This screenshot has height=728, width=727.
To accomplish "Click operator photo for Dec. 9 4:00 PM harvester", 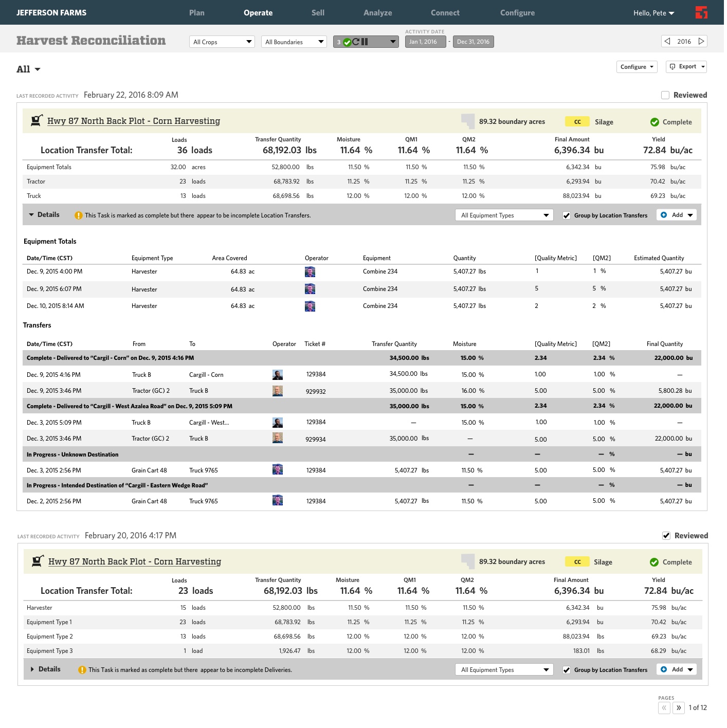I will tap(310, 272).
